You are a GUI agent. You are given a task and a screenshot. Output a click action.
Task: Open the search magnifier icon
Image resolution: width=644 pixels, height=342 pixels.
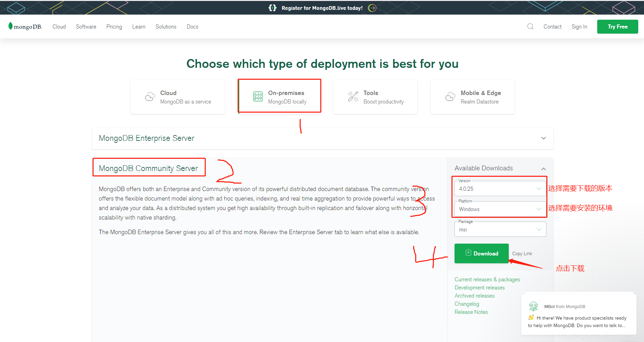530,26
